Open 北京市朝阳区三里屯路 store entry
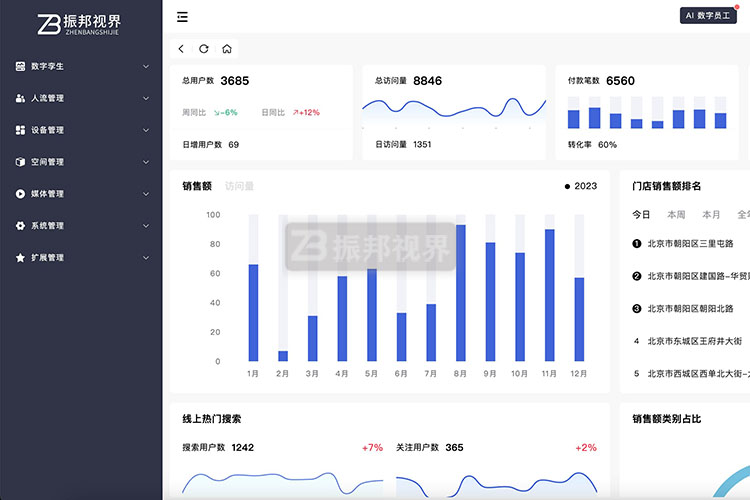 pos(690,243)
